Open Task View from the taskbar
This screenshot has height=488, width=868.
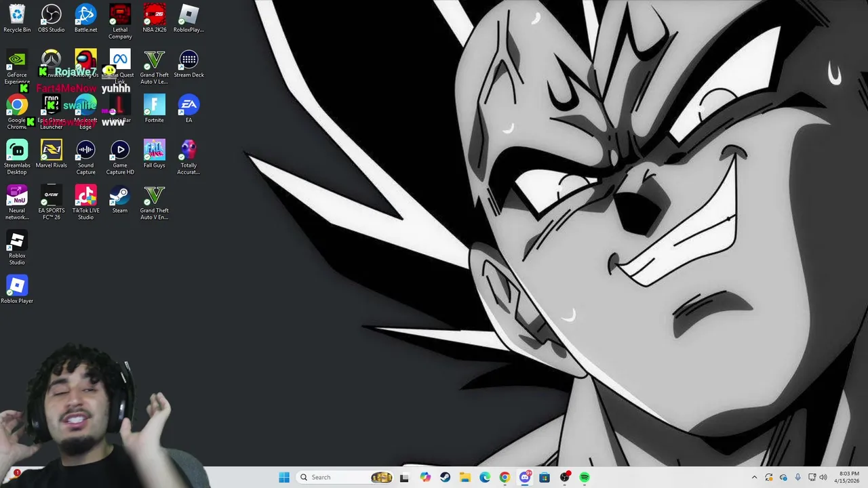pyautogui.click(x=404, y=477)
